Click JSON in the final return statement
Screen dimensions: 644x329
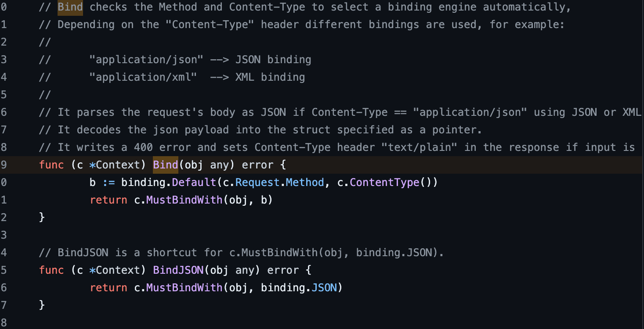(324, 288)
